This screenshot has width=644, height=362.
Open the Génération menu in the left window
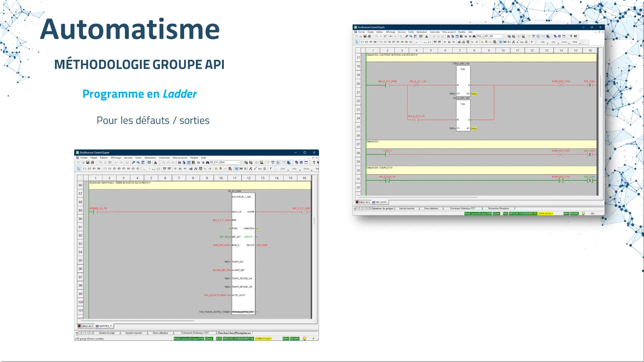click(x=150, y=158)
